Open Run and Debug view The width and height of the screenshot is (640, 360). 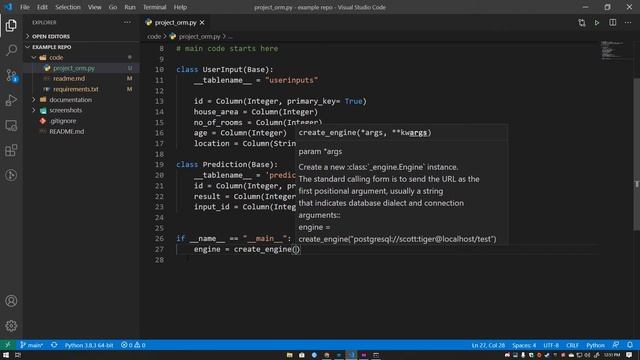(11, 100)
